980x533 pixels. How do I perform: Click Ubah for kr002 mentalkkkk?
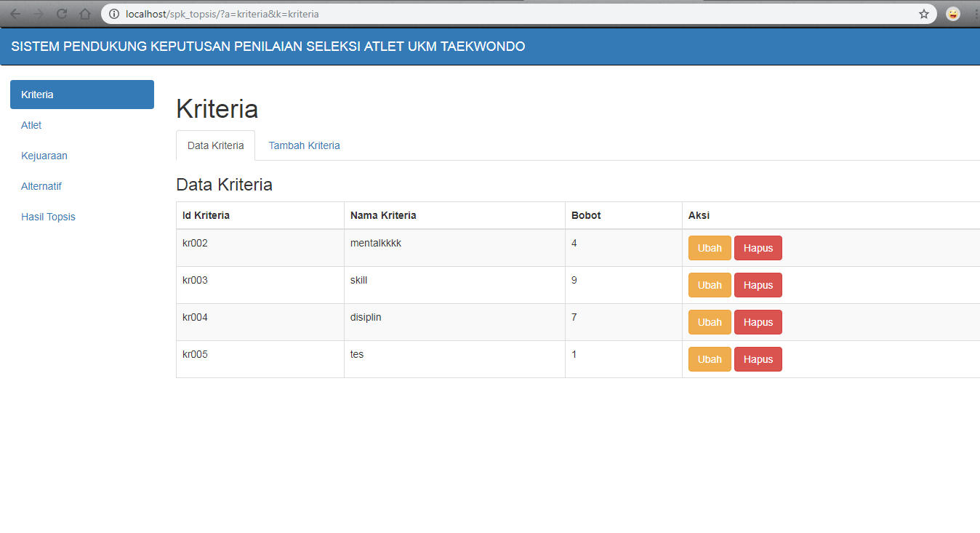point(710,248)
